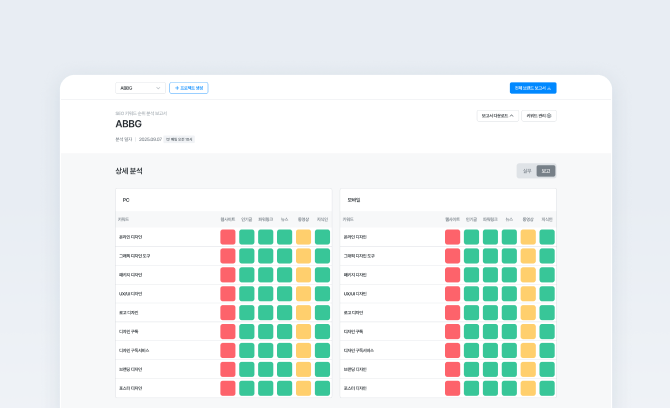Open the blue 전체 브랜드 보고서 button
The width and height of the screenshot is (670, 408).
(533, 88)
